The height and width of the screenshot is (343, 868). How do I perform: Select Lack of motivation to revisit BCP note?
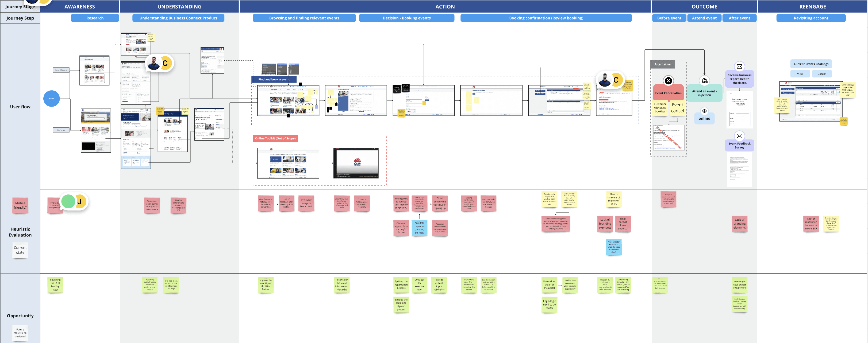pos(811,224)
